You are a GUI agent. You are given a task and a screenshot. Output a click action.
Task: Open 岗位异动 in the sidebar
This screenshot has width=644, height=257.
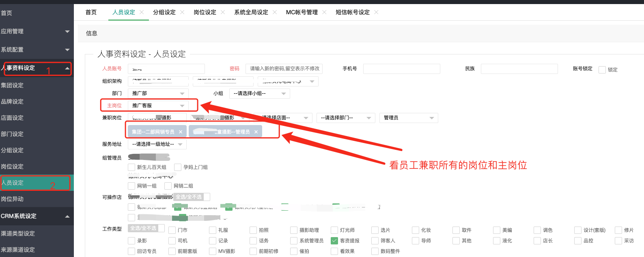click(x=12, y=199)
